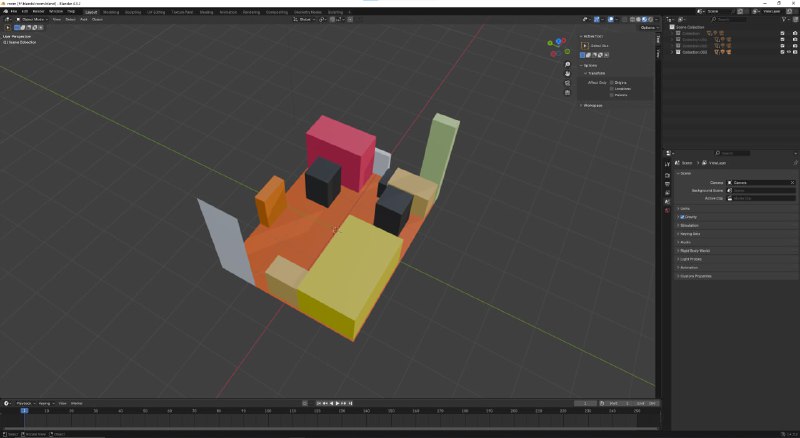Expand the Workspace panel in sidebar
The width and height of the screenshot is (800, 438).
pos(592,105)
